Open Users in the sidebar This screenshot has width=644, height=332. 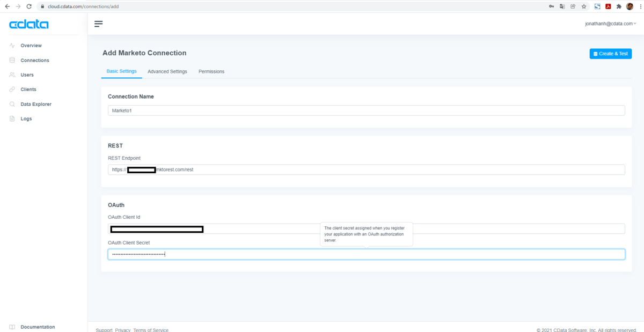27,75
